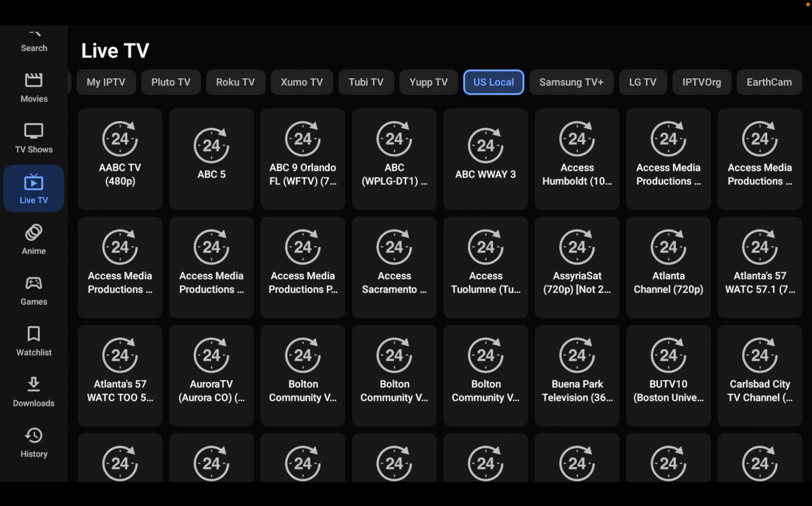Play the Atlanta Channel (720p)
Viewport: 812px width, 506px height.
[x=668, y=267]
